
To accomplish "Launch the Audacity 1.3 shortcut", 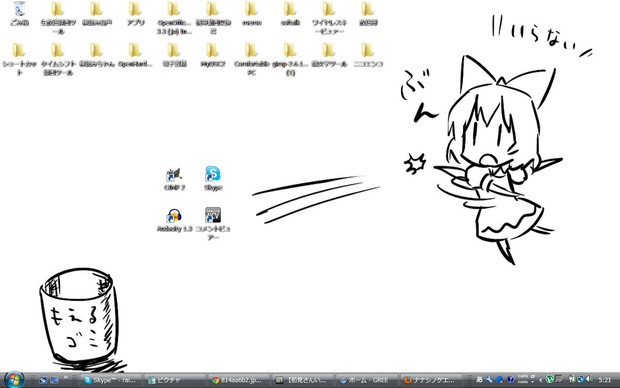I will pos(174,220).
